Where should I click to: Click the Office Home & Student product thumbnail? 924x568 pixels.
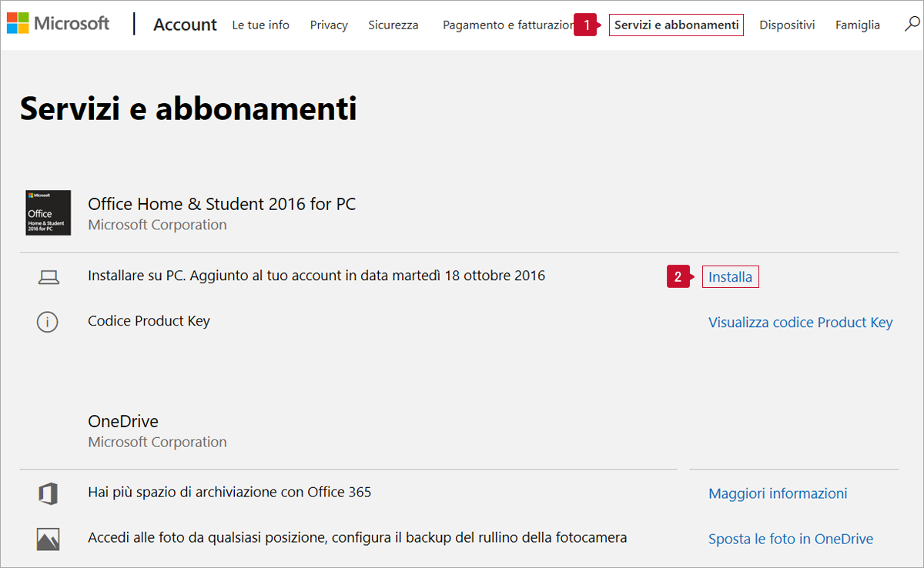[x=49, y=213]
